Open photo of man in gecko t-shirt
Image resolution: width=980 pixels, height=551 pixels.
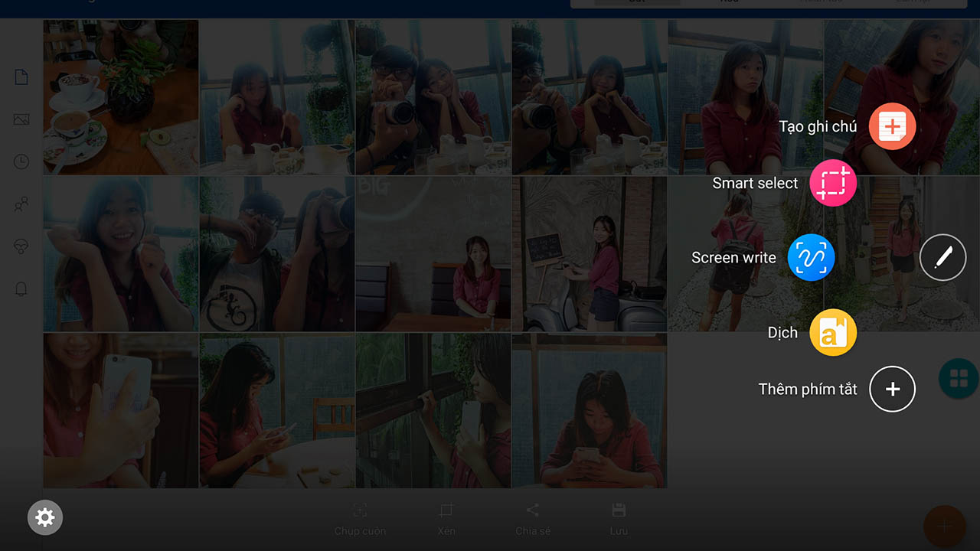tap(277, 254)
